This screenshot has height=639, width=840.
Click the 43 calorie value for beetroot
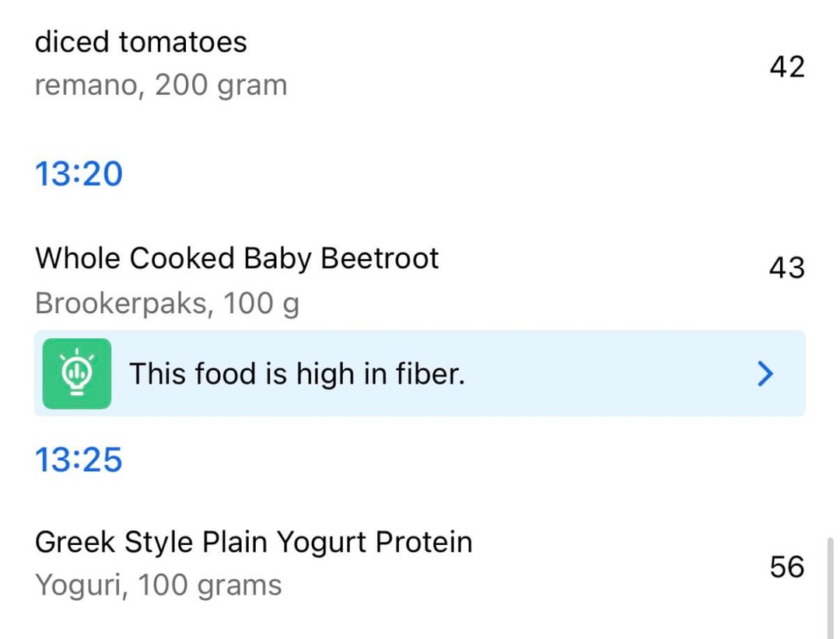click(x=786, y=268)
